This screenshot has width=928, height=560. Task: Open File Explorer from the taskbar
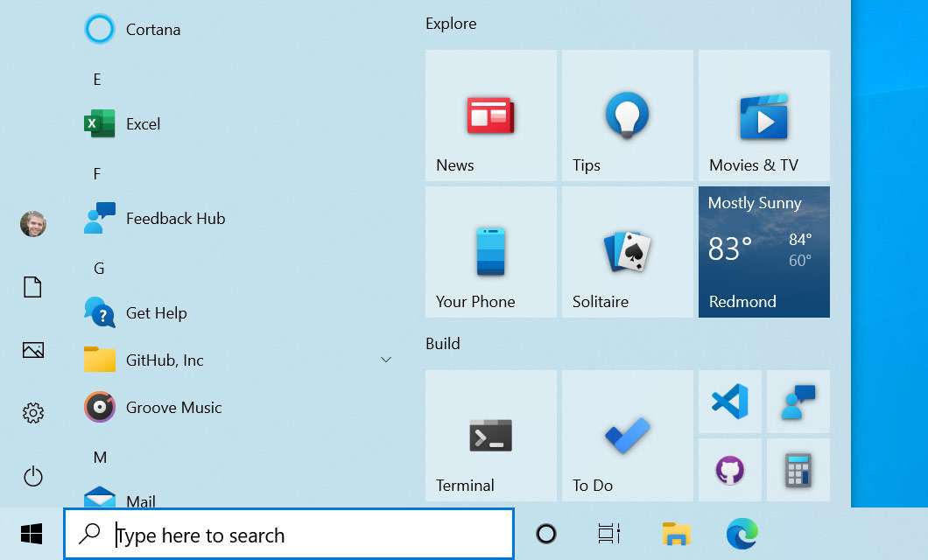(676, 534)
